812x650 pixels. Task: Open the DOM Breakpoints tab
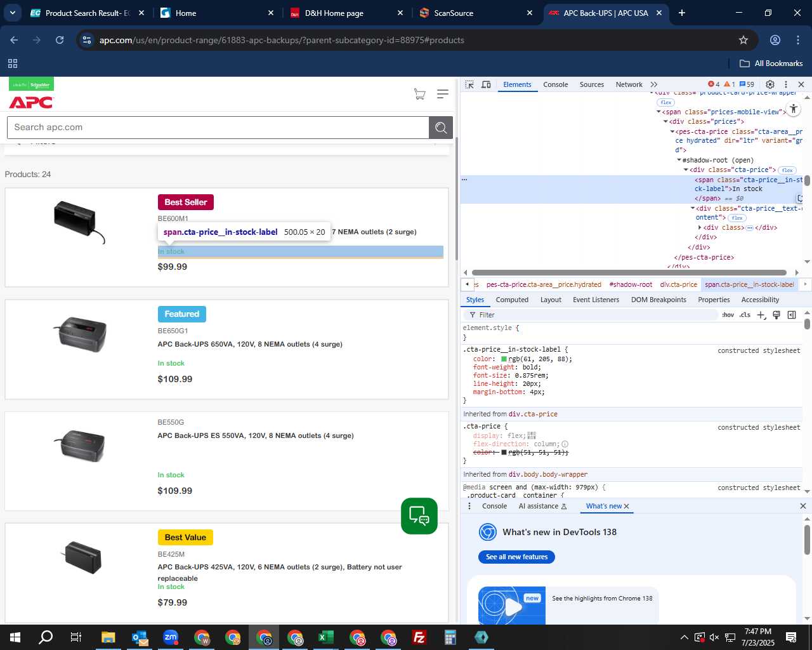[658, 300]
